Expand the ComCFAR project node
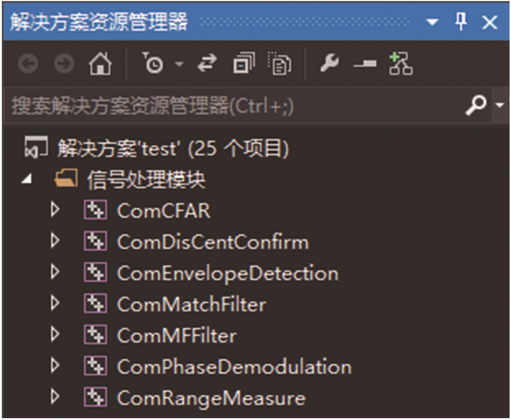Image resolution: width=511 pixels, height=420 pixels. coord(55,210)
